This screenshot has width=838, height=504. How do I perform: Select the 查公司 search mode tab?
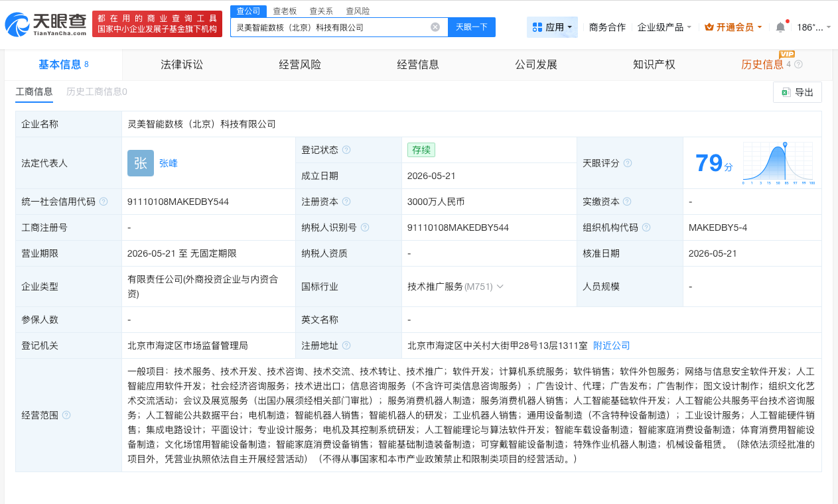point(249,11)
